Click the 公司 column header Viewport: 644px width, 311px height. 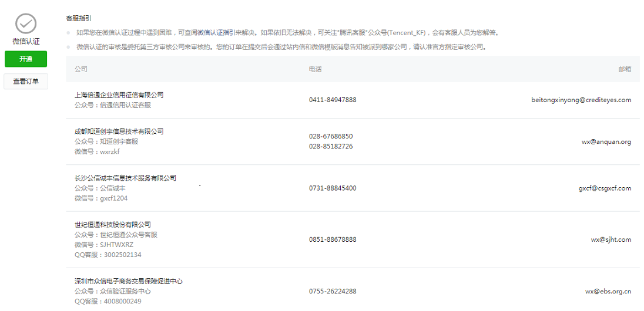coord(81,69)
